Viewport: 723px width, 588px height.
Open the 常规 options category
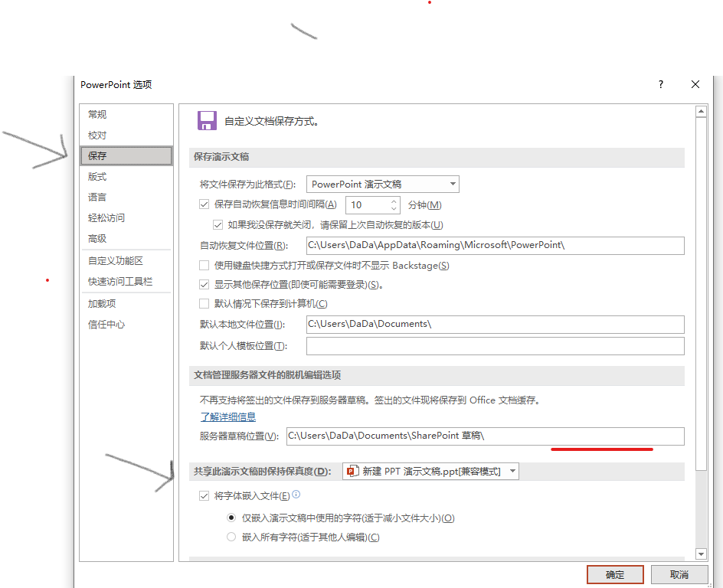coord(97,114)
